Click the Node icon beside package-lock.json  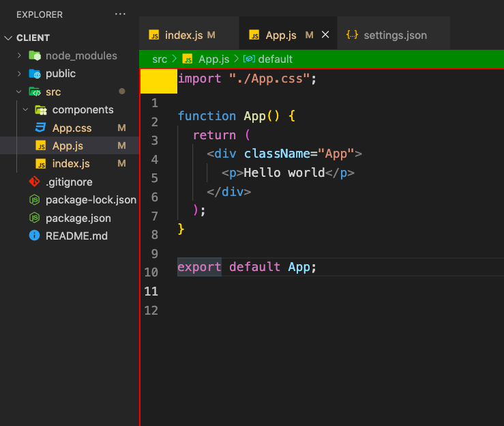(x=34, y=200)
